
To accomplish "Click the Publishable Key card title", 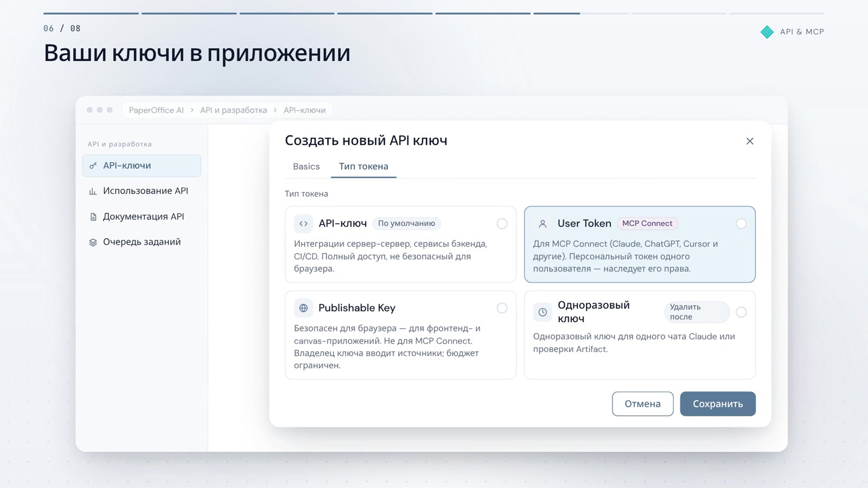I will tap(356, 308).
